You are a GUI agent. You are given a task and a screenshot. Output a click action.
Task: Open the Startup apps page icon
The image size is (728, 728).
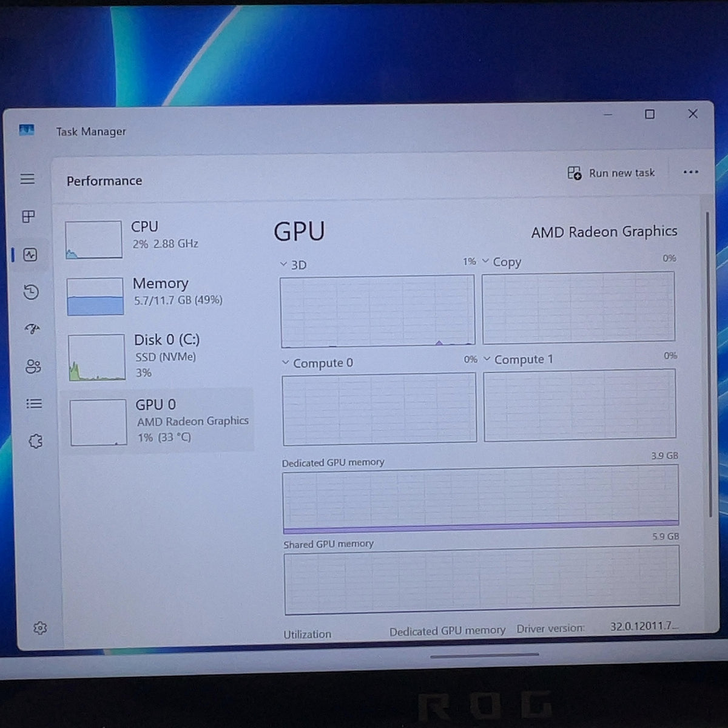tap(32, 329)
